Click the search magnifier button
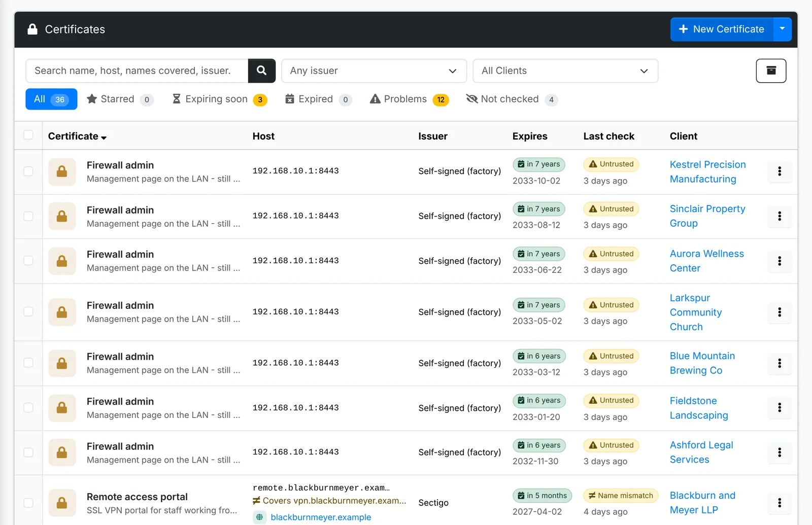 coord(261,71)
